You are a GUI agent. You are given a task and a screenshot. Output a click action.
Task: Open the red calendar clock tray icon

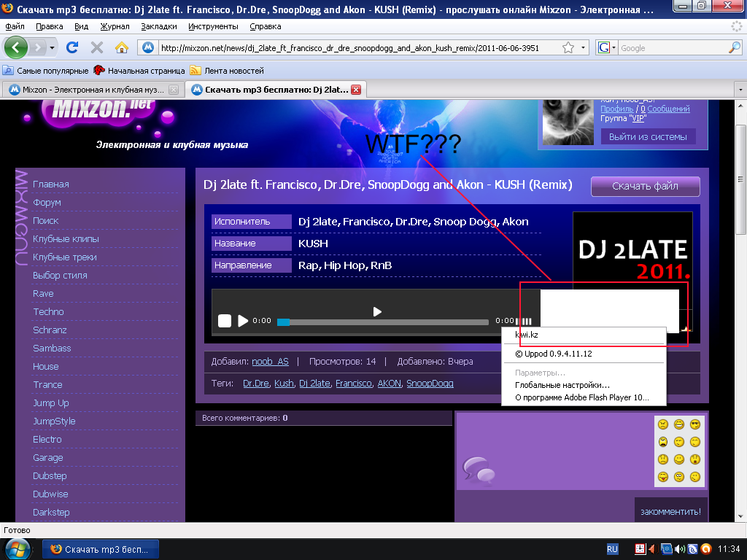640,549
